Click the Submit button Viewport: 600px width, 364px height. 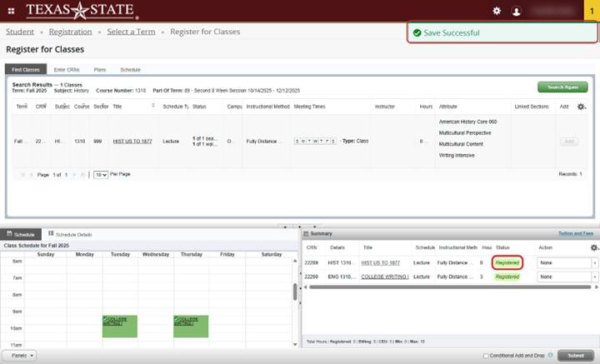pyautogui.click(x=576, y=356)
